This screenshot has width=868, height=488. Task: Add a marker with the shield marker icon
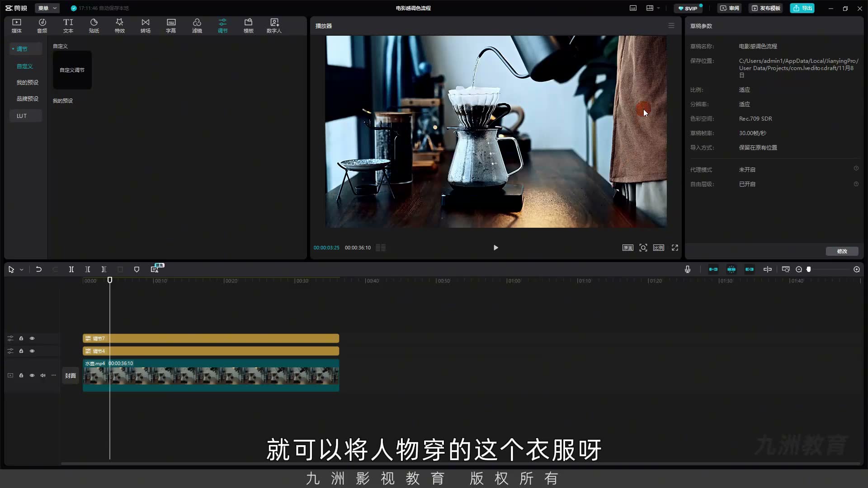tap(137, 269)
